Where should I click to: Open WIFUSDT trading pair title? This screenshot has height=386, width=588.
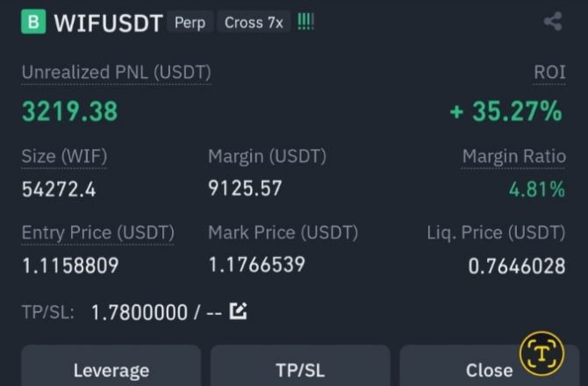click(x=108, y=23)
